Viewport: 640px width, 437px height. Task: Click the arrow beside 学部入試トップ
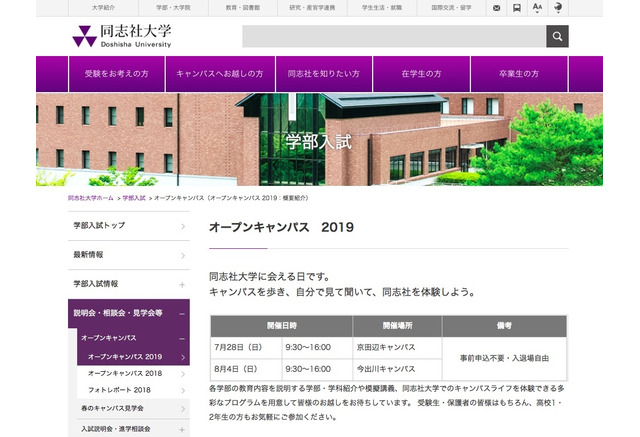point(183,226)
